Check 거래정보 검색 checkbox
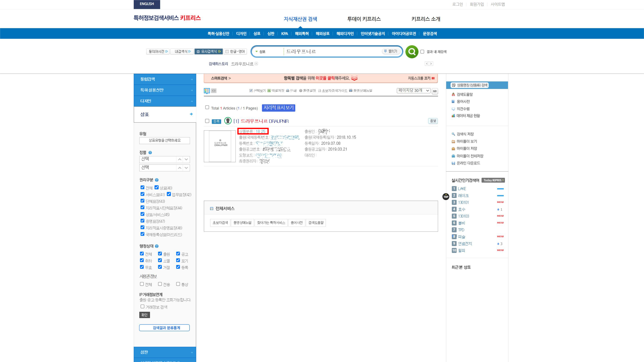This screenshot has height=362, width=644. pos(142,306)
